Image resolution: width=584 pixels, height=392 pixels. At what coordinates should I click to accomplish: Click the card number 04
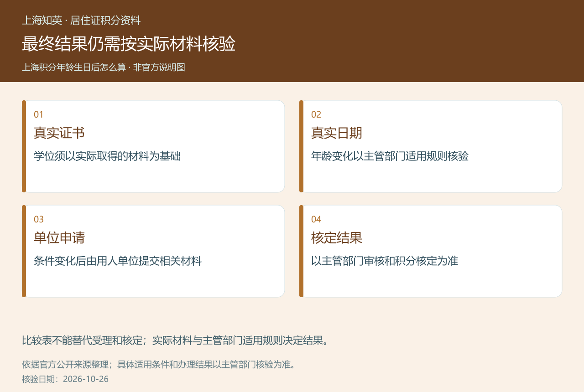coord(316,219)
